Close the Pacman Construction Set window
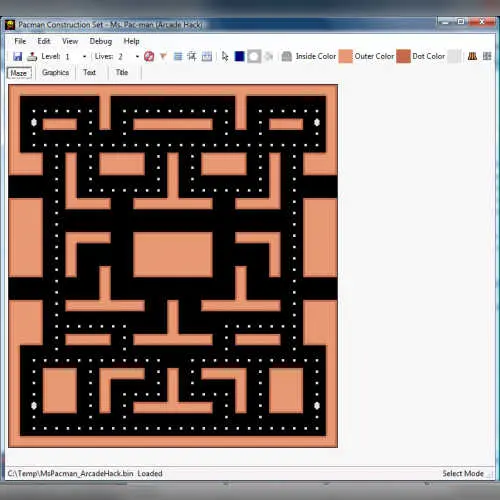This screenshot has height=500, width=500. (x=481, y=22)
